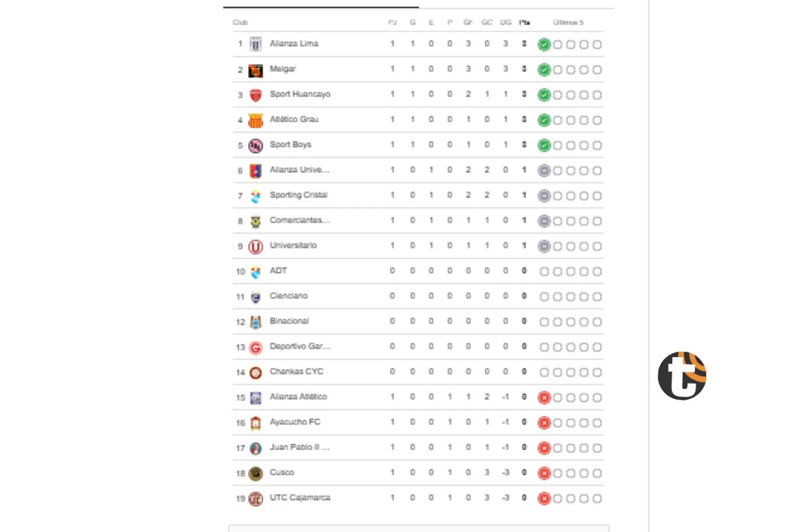Select the Sporting Cristal logo
This screenshot has width=798, height=532.
pyautogui.click(x=256, y=195)
